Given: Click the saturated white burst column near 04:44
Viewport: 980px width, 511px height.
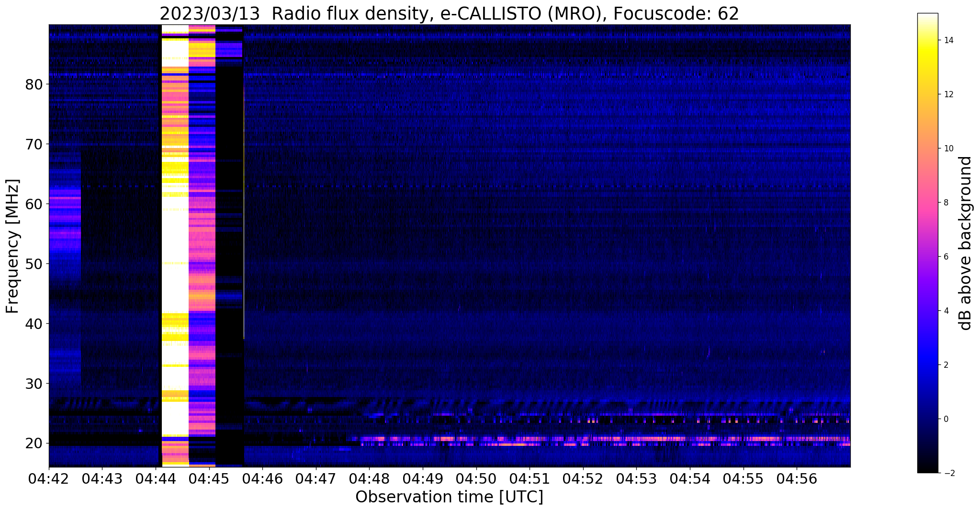Looking at the screenshot, I should tap(175, 245).
